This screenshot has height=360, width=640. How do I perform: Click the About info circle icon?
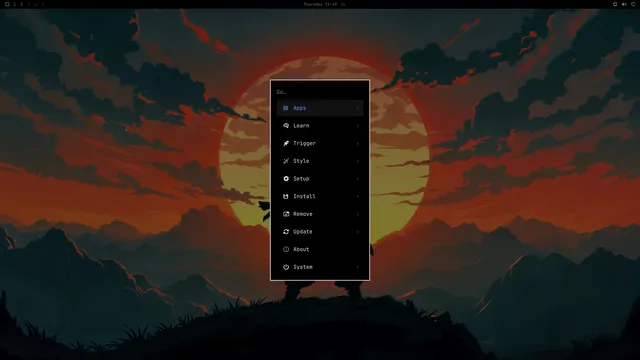tap(286, 249)
